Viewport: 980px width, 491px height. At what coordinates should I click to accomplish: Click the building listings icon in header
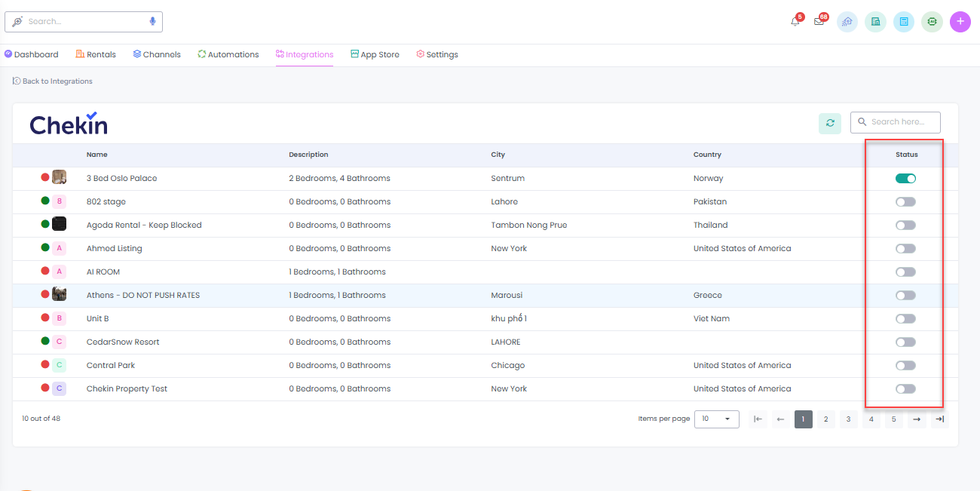[x=875, y=22]
